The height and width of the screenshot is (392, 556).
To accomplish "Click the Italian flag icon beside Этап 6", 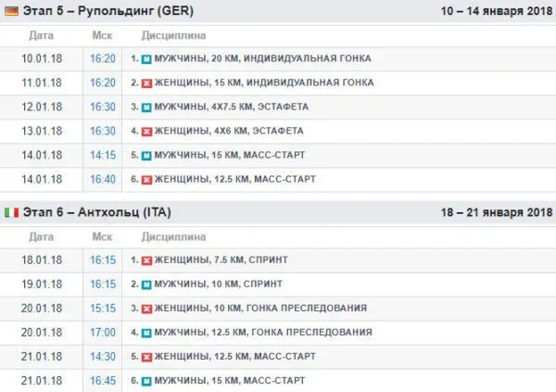I will [11, 212].
